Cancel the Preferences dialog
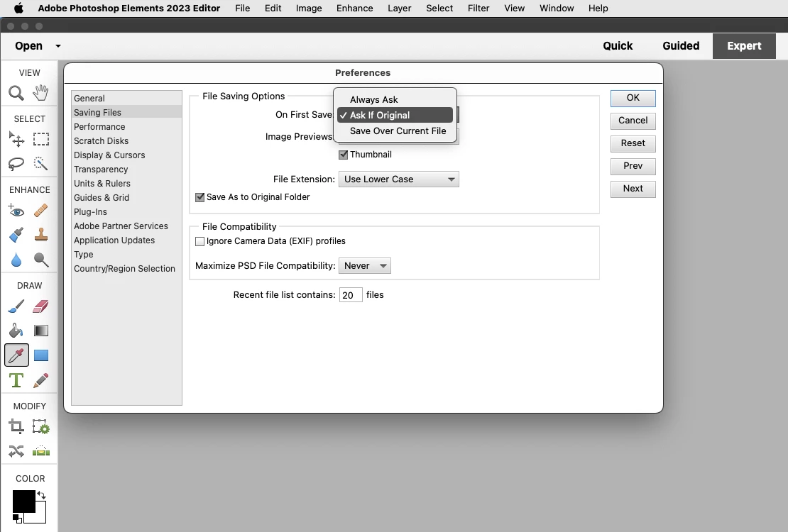The height and width of the screenshot is (532, 788). pos(633,121)
